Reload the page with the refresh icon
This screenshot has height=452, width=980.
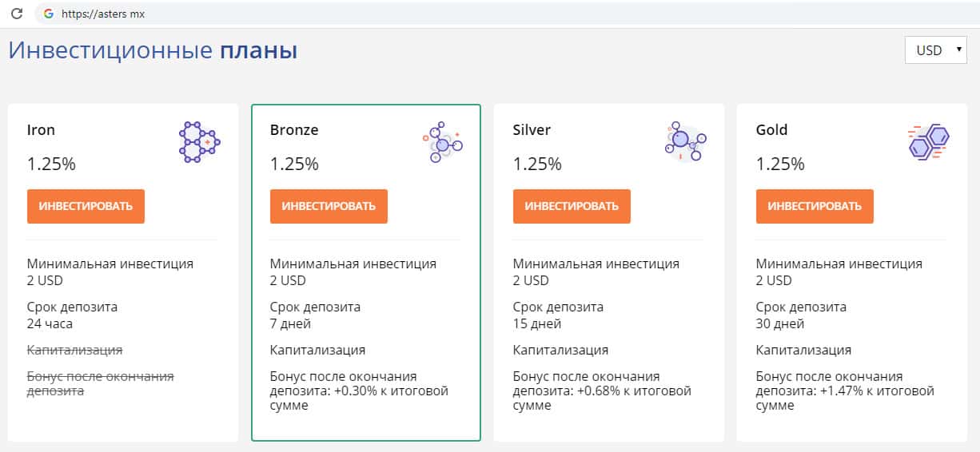coord(16,14)
